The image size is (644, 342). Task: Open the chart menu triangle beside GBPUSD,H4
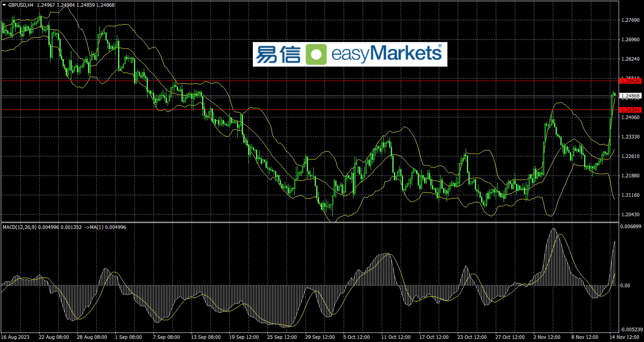4,5
